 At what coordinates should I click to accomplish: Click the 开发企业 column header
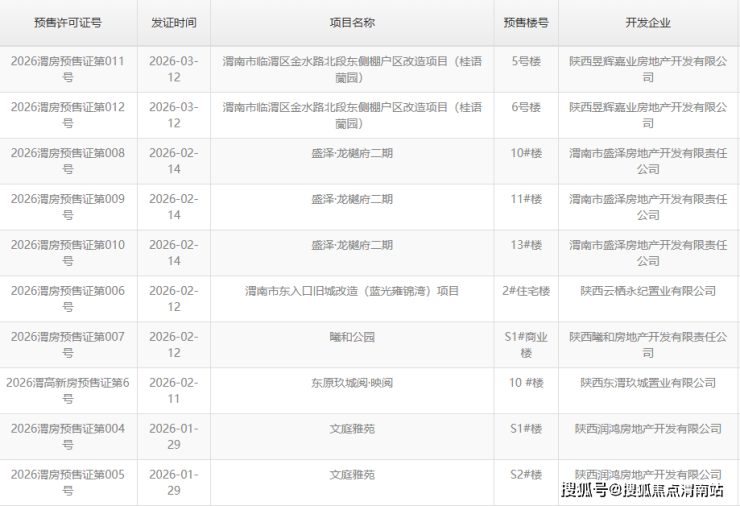(x=648, y=23)
